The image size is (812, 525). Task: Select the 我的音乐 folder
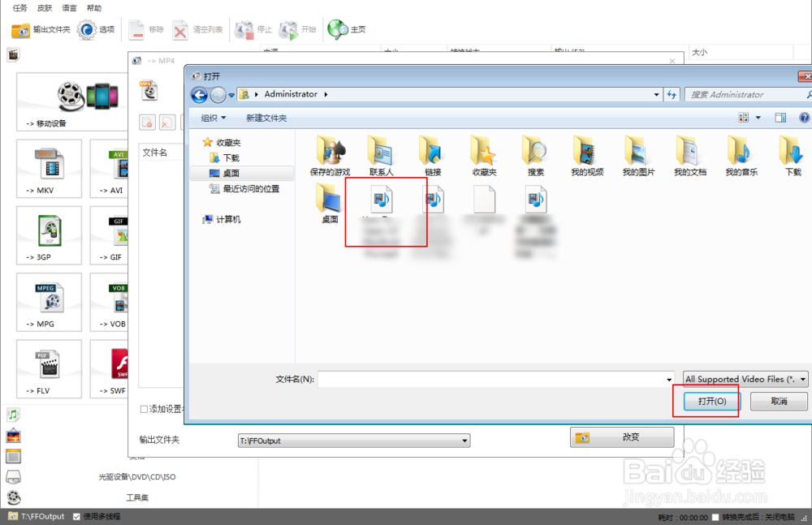click(x=741, y=156)
